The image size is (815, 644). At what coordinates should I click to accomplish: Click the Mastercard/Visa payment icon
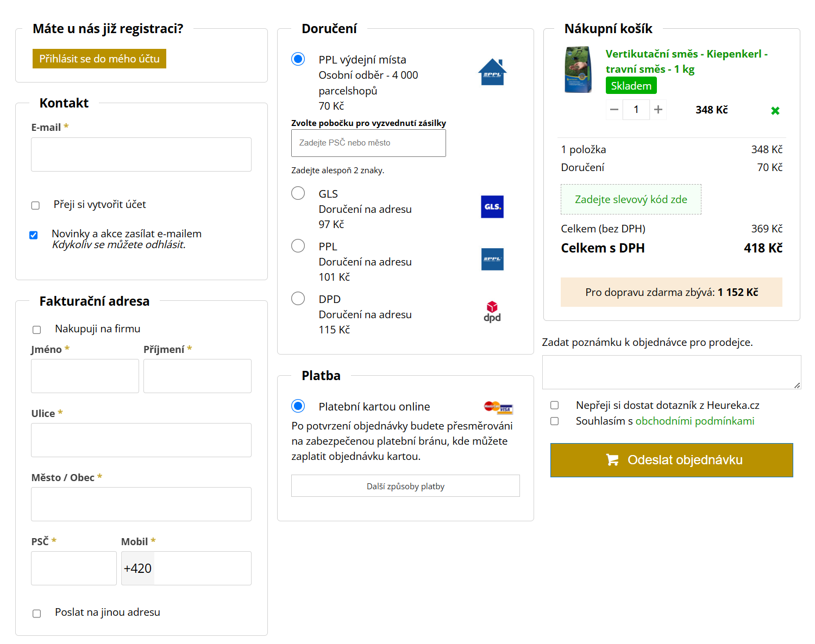coord(498,407)
